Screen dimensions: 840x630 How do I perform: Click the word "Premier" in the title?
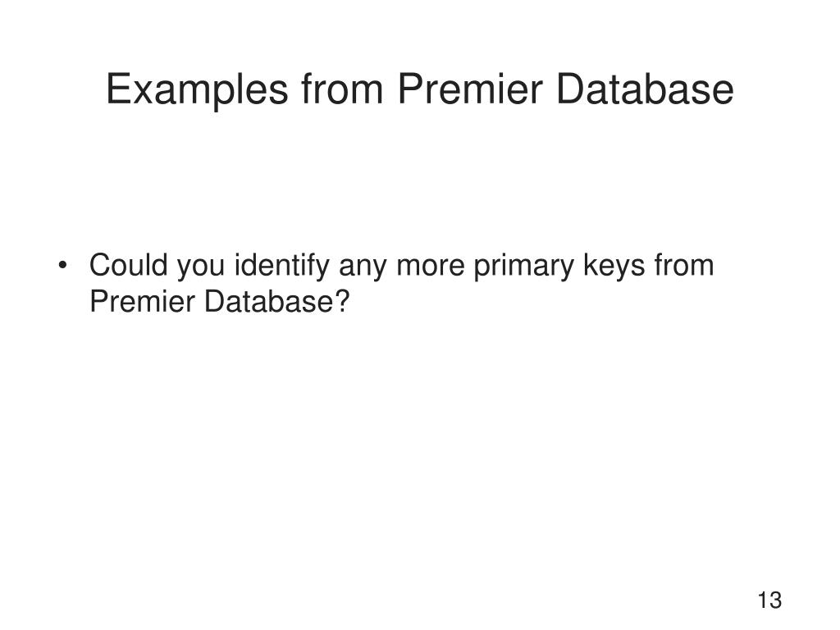click(x=470, y=89)
